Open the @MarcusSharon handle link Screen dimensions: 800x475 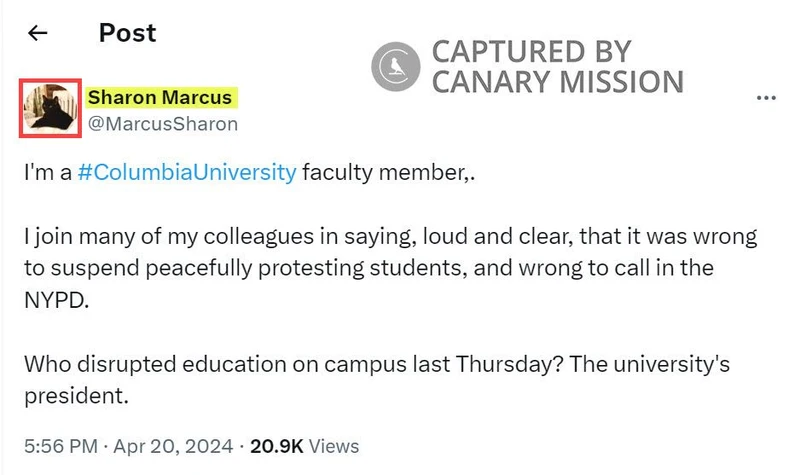point(162,124)
